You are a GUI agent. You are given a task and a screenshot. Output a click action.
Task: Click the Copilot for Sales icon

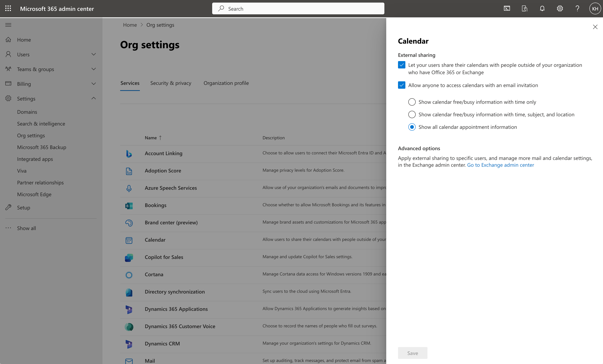tap(129, 257)
